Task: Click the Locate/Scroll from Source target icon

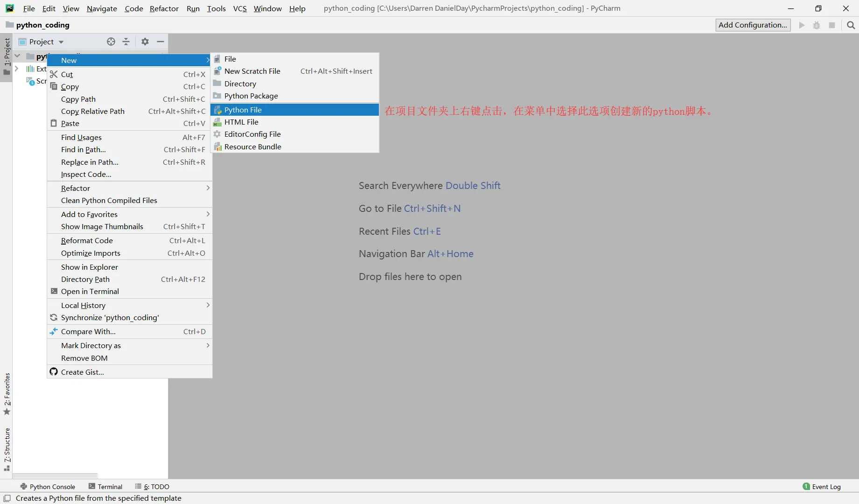Action: point(111,42)
